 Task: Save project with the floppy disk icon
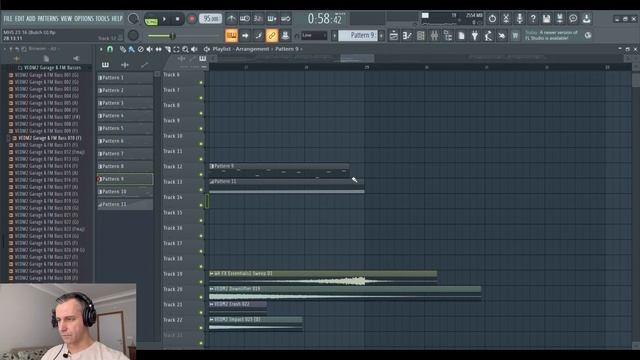tap(546, 18)
